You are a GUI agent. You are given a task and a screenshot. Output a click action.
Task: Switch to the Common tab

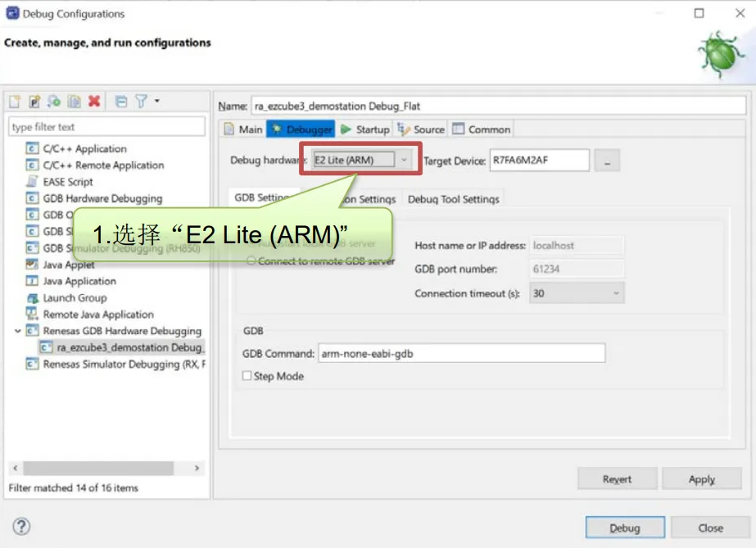point(481,129)
